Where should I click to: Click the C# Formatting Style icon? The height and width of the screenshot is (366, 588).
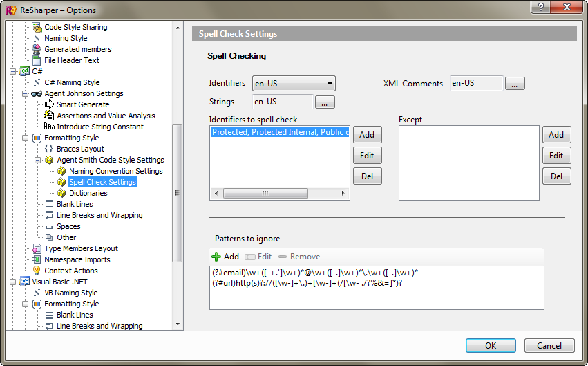(x=37, y=138)
